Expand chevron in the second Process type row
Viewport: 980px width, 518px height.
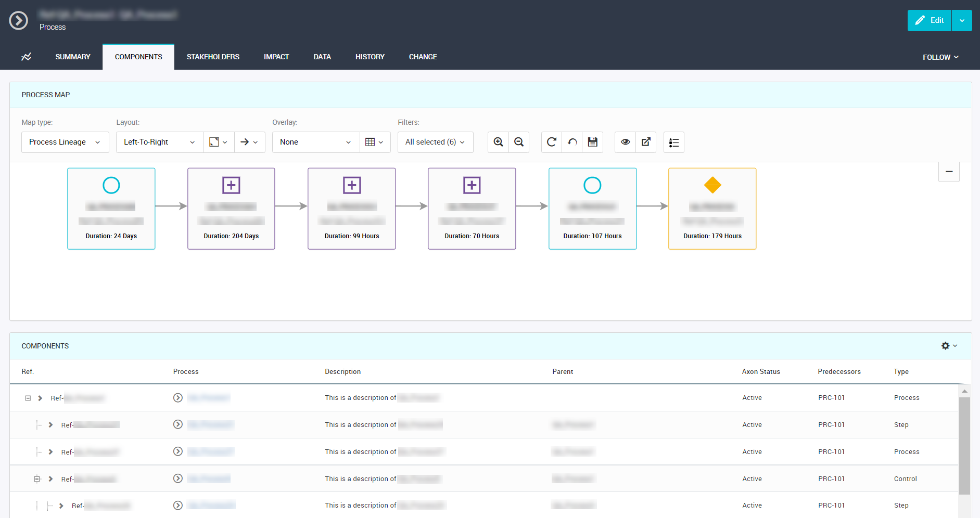50,452
